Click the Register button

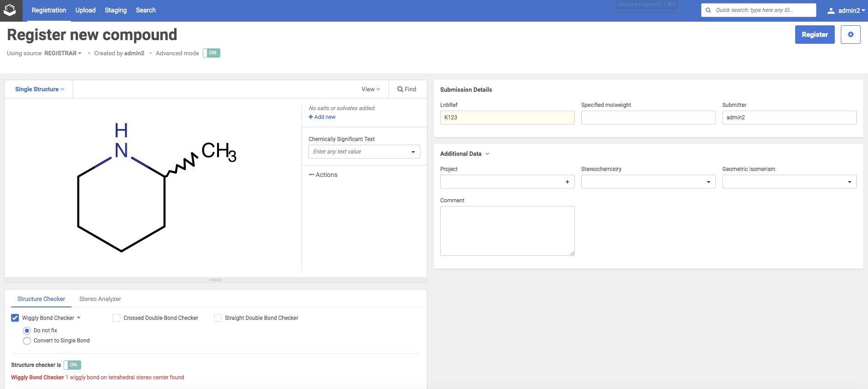(x=814, y=35)
